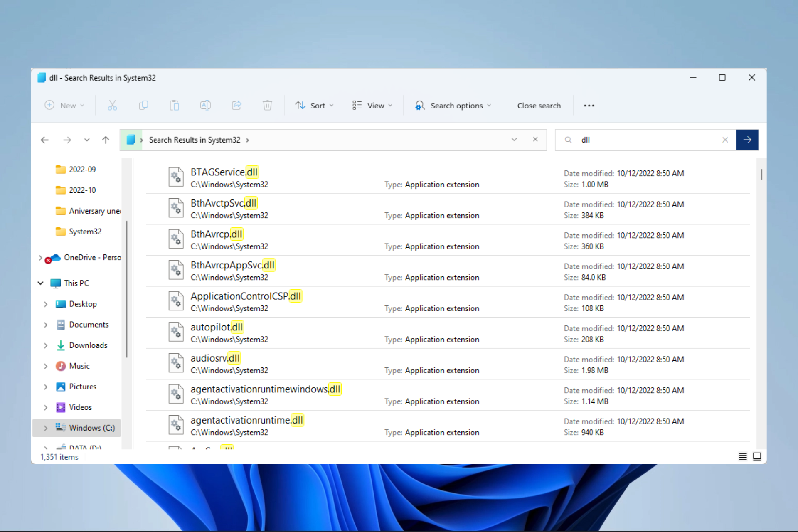
Task: Open the New dropdown menu
Action: pos(65,106)
